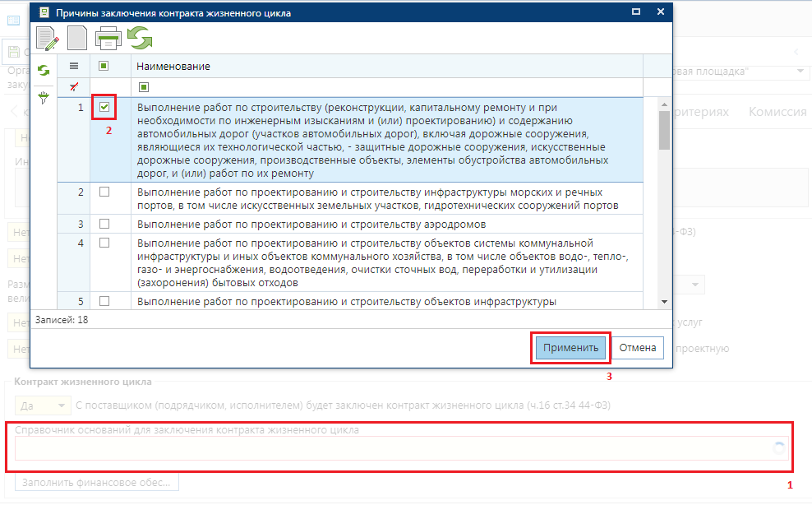Image resolution: width=812 pixels, height=505 pixels.
Task: Click the printer icon in dialog toolbar
Action: click(x=108, y=39)
